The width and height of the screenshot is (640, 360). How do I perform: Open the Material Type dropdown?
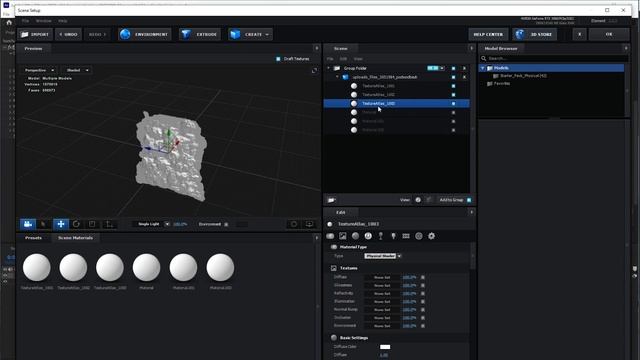tap(383, 256)
